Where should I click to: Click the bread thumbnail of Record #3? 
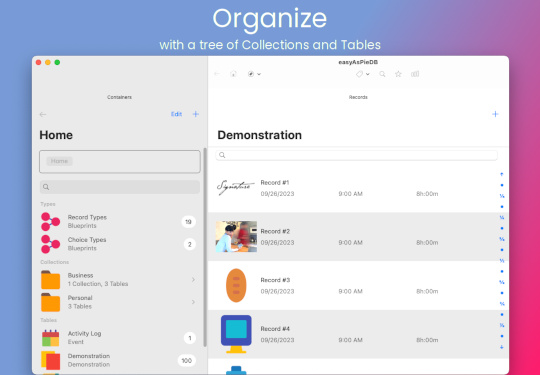(x=236, y=285)
